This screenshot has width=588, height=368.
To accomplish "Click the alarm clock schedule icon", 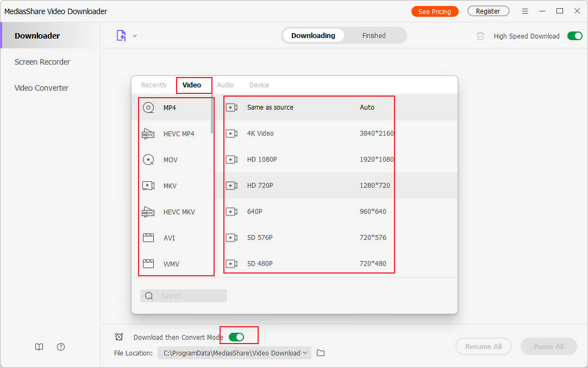I will tap(119, 337).
